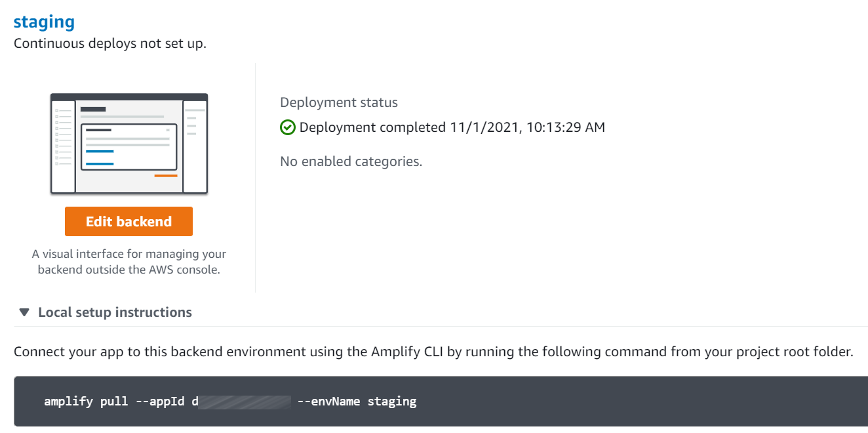
Task: Click the Edit backend button
Action: [128, 221]
